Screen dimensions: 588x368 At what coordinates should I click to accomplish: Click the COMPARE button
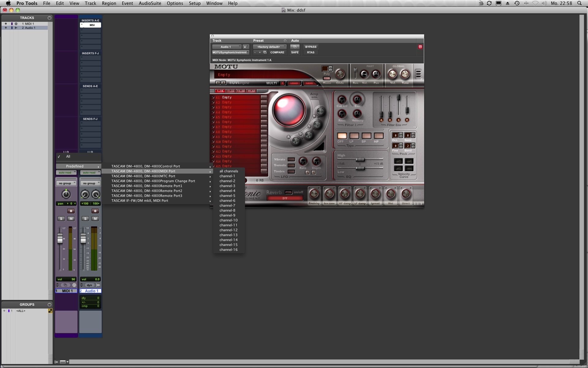coord(277,52)
